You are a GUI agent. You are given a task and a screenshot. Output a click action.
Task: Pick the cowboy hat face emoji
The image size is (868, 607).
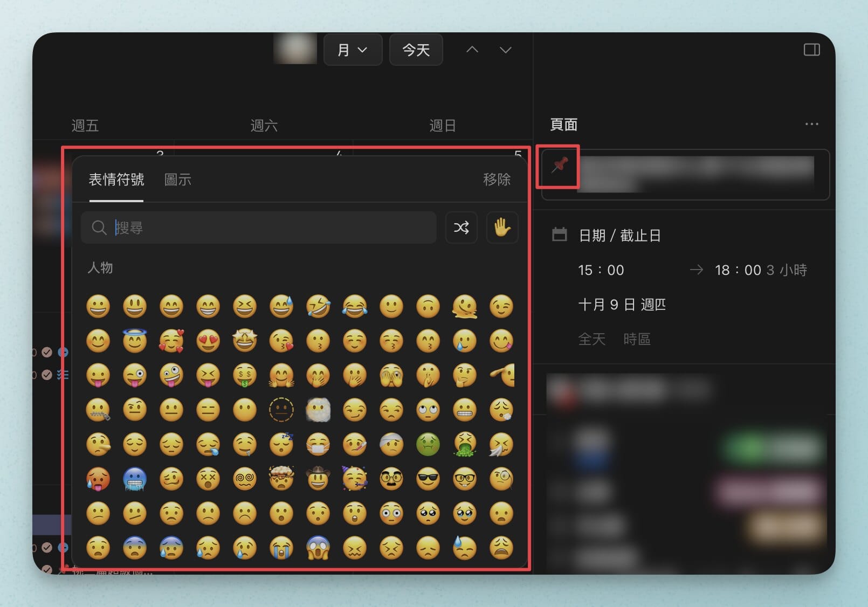tap(318, 479)
